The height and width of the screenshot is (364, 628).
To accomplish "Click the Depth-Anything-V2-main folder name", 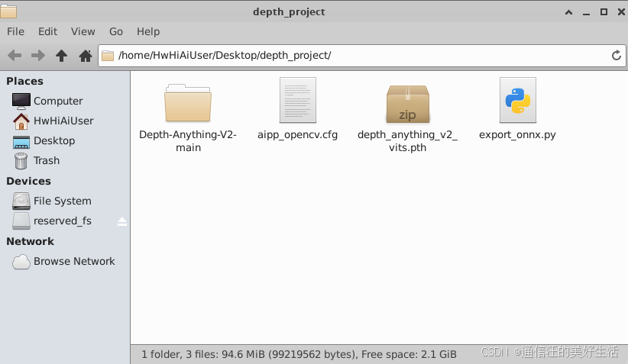I will coord(188,141).
